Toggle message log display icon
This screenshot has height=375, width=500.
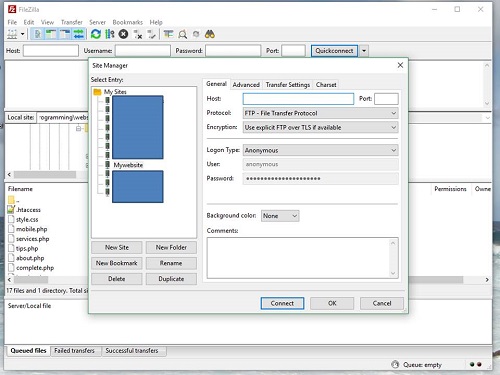(37, 34)
